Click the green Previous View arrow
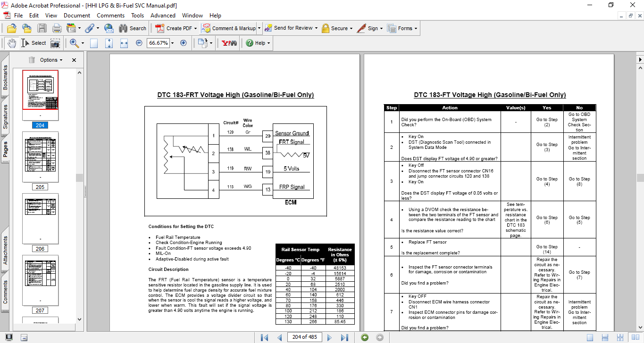This screenshot has width=644, height=343. pos(365,337)
